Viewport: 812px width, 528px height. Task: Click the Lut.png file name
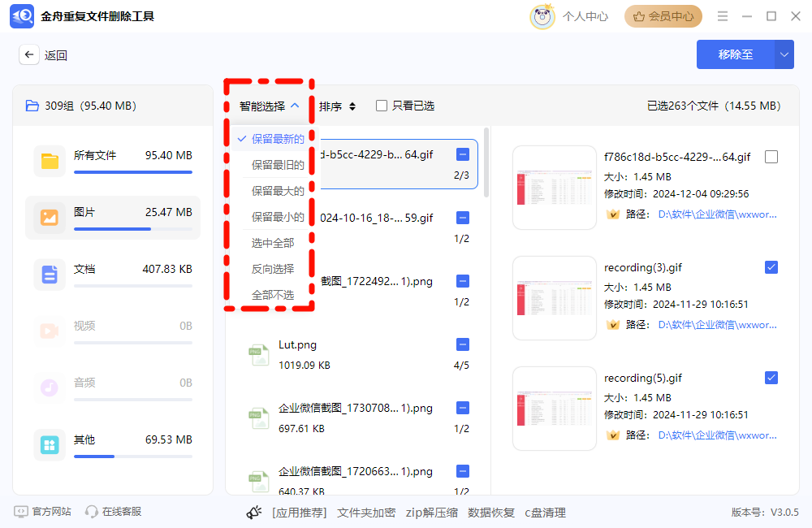pyautogui.click(x=297, y=344)
